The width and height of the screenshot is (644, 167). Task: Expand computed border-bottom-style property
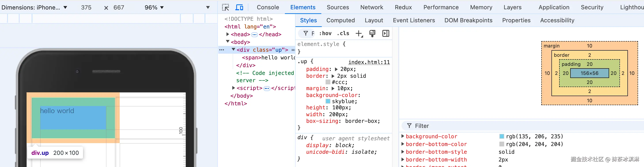pyautogui.click(x=402, y=152)
